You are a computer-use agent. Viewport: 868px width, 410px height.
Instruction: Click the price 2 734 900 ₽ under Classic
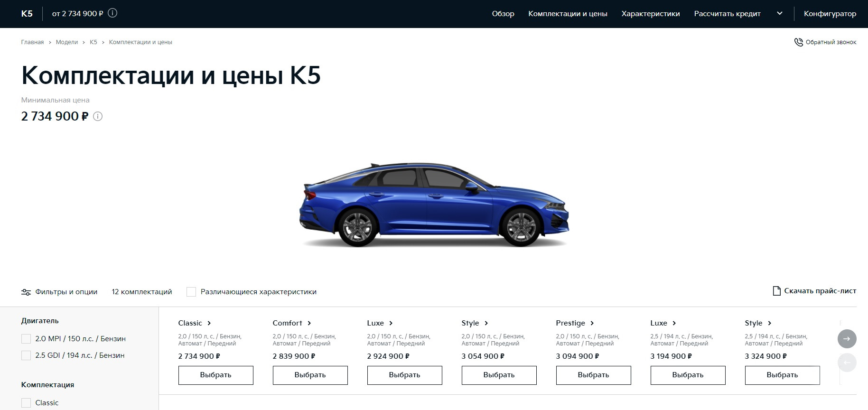pyautogui.click(x=199, y=356)
